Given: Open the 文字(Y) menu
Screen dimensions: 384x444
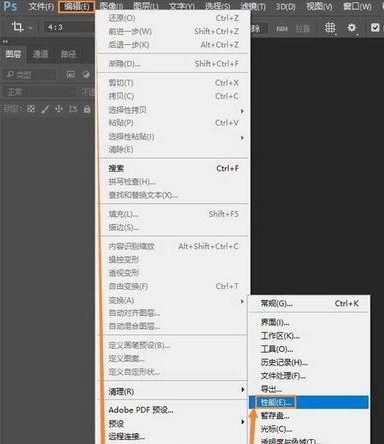Looking at the screenshot, I should 182,6.
